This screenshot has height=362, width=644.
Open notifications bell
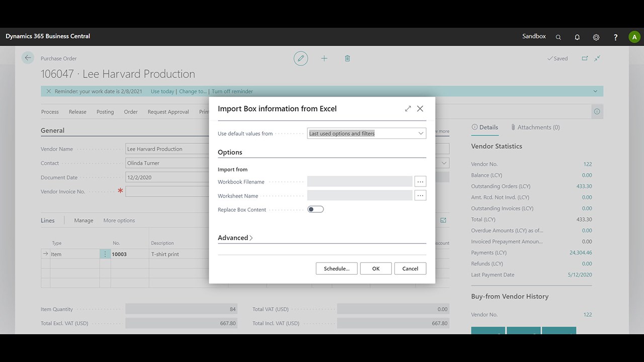click(x=577, y=37)
